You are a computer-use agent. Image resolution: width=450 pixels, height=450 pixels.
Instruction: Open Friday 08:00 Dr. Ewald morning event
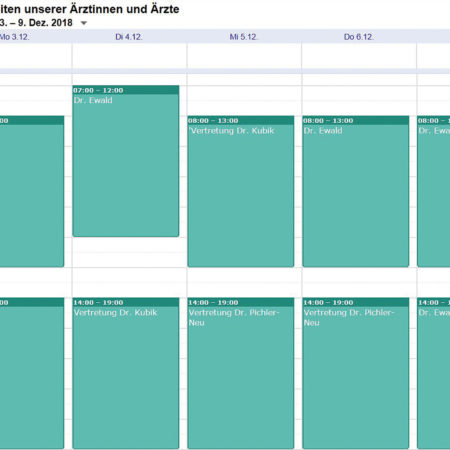click(434, 191)
